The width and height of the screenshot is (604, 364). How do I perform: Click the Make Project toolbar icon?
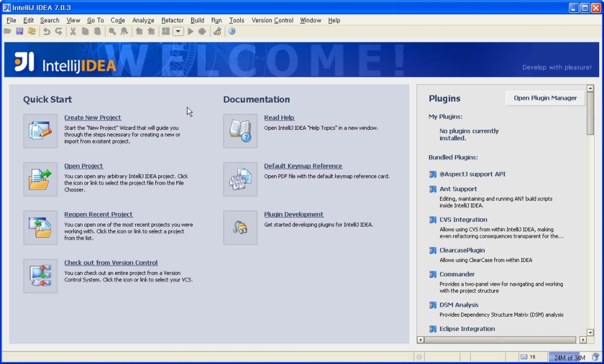pyautogui.click(x=166, y=31)
